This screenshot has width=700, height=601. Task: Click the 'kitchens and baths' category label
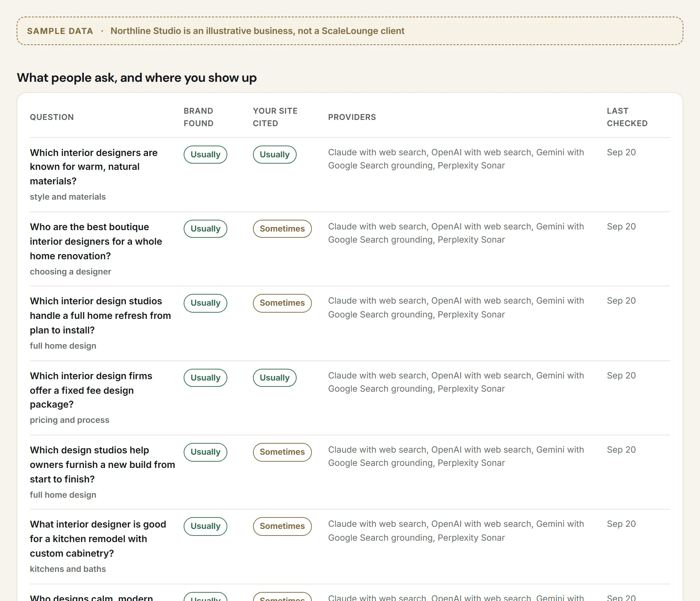click(x=68, y=569)
